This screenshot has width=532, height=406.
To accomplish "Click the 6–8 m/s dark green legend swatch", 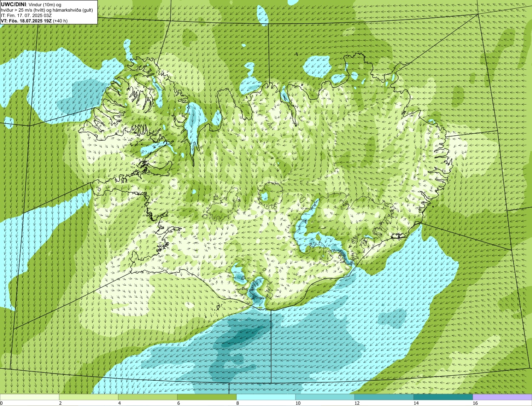I will click(207, 397).
